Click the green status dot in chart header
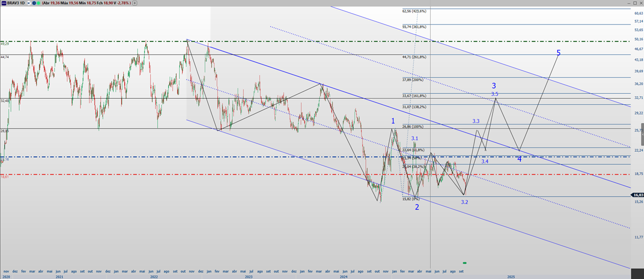Screen dimensions: 644x279 pyautogui.click(x=38, y=3)
